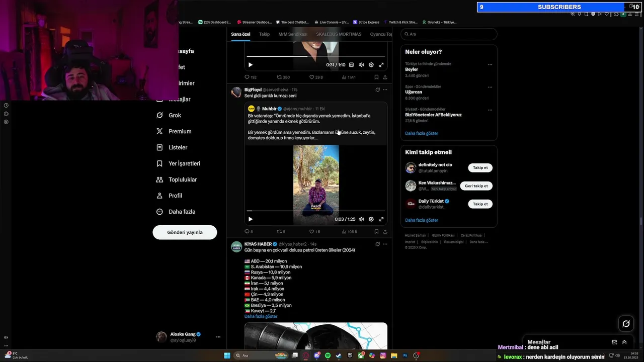Open the Windows Start menu

(227, 355)
